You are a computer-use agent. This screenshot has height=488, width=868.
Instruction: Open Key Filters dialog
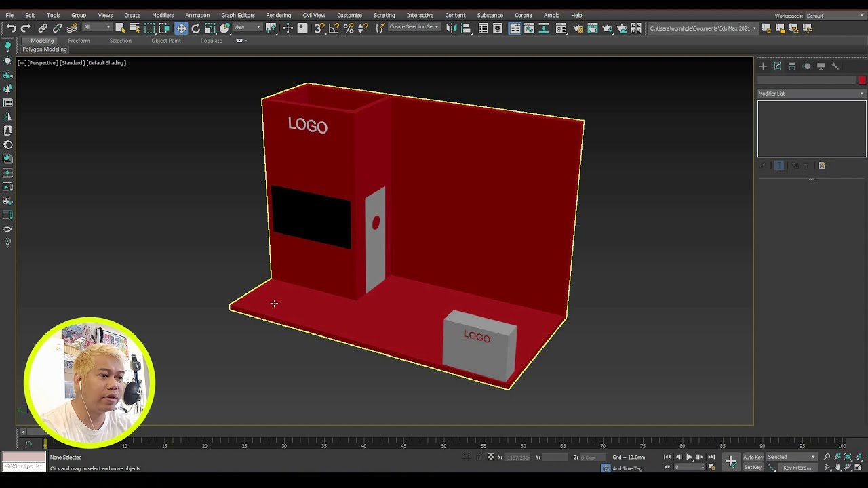point(797,467)
